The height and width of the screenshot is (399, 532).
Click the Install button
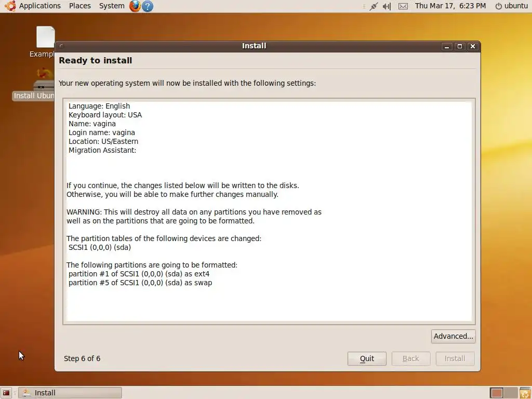(x=455, y=358)
